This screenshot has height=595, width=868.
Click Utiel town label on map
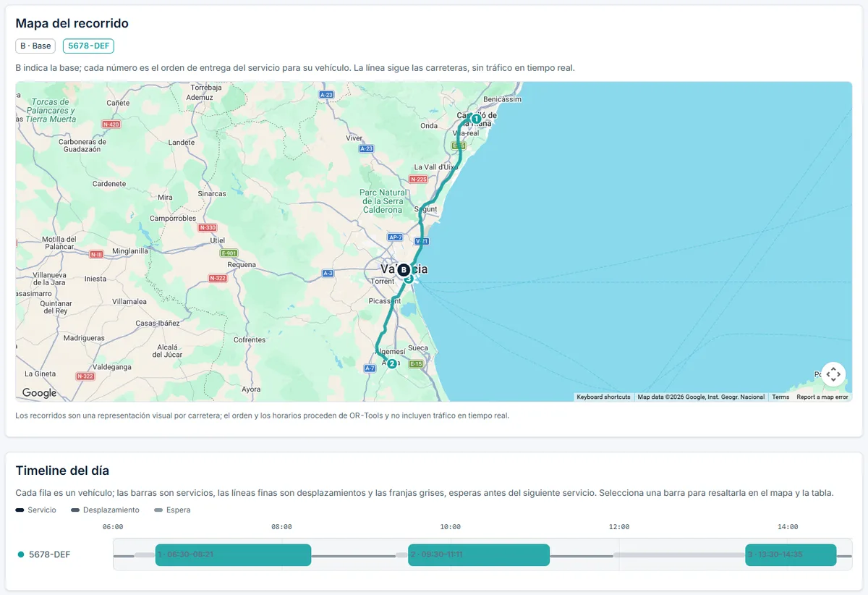pyautogui.click(x=218, y=240)
